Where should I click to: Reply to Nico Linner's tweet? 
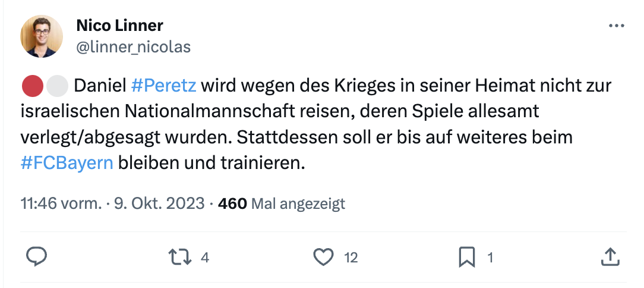click(37, 257)
